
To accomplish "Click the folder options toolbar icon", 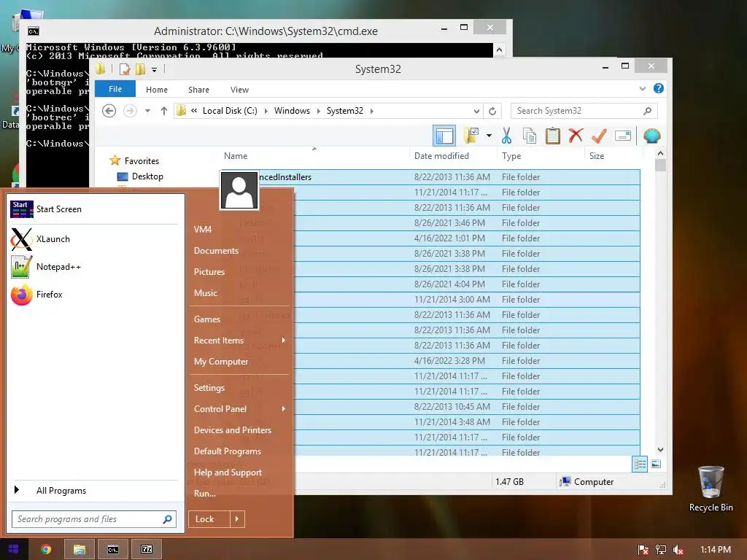I will click(471, 136).
